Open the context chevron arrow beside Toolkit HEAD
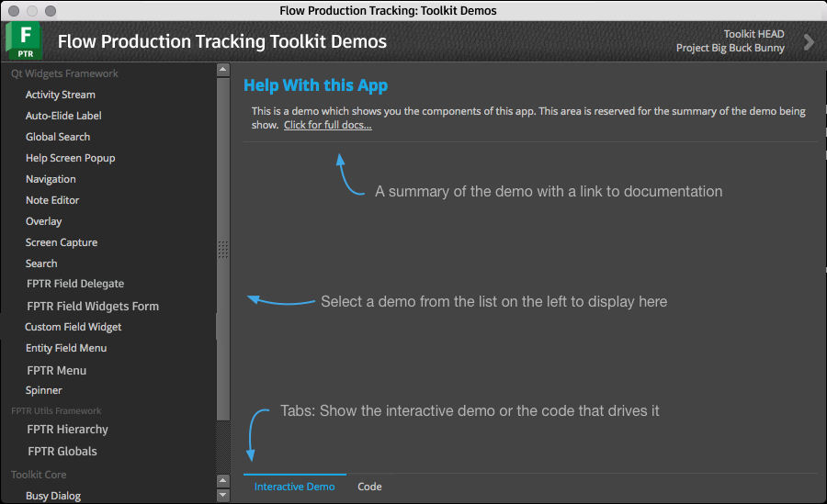The image size is (827, 504). (x=809, y=41)
